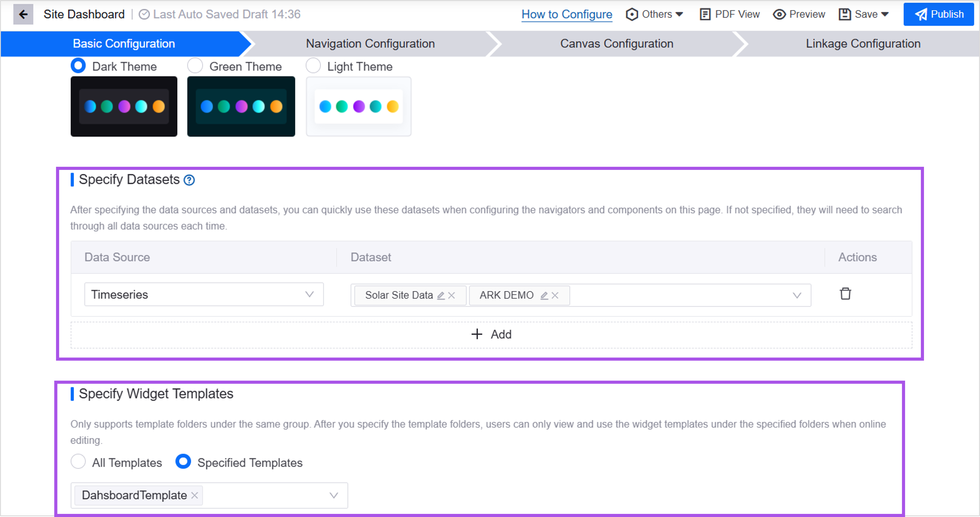980x517 pixels.
Task: Edit the ARK DEMO dataset tag
Action: 544,295
